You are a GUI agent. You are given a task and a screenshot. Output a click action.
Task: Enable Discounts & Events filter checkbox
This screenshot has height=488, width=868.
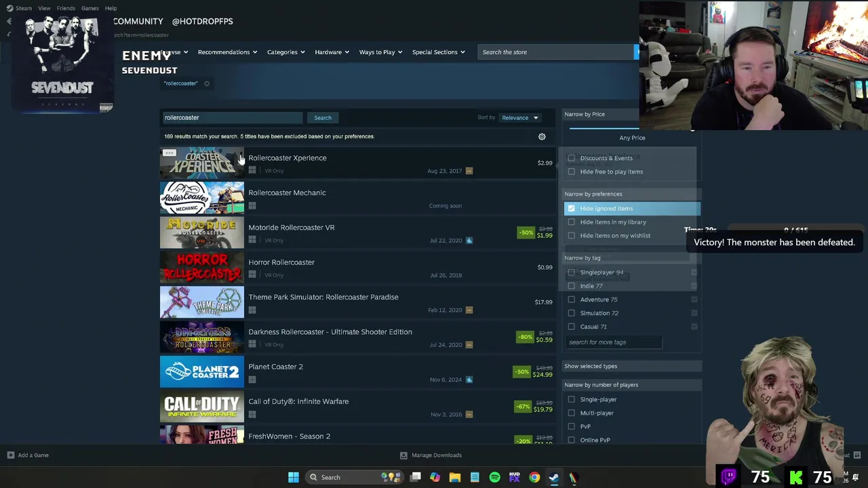[x=571, y=158]
